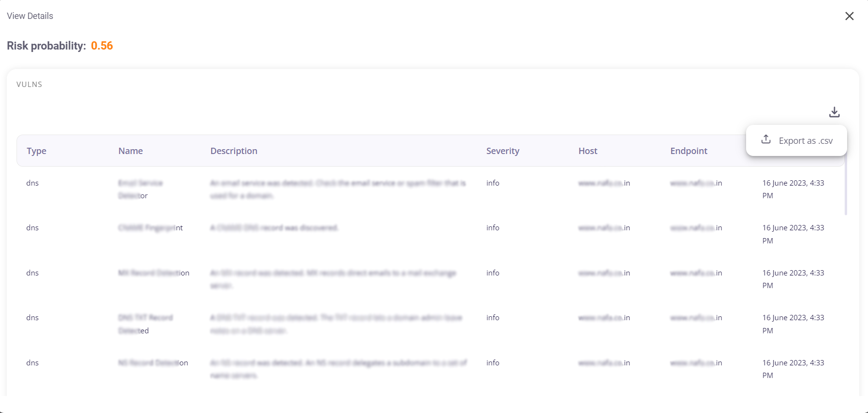Viewport: 868px width, 413px height.
Task: Click info severity in DNS TXT Record row
Action: (493, 318)
